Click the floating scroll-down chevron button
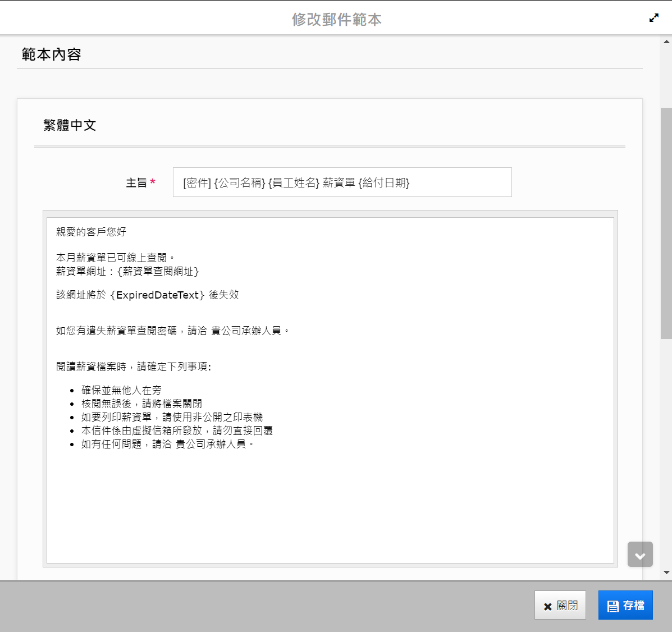 [640, 555]
